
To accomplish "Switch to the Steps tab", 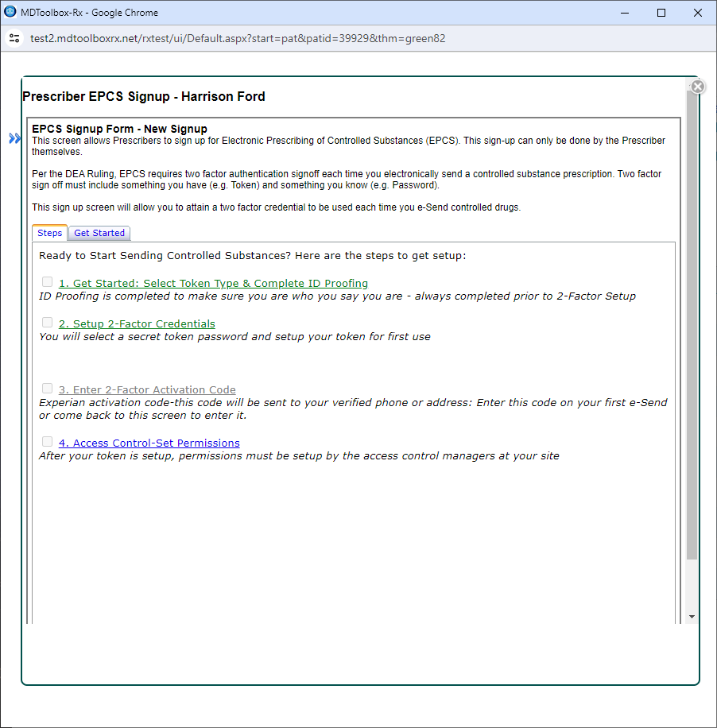I will (50, 233).
